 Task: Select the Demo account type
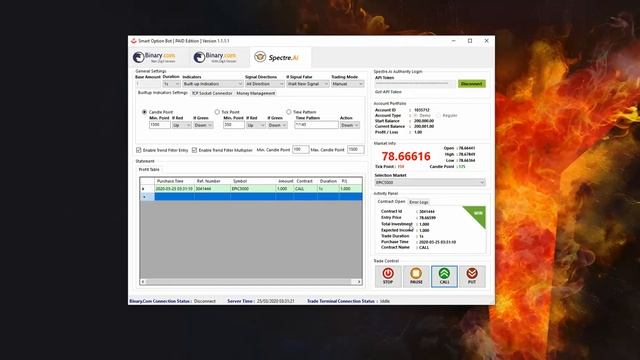point(416,116)
